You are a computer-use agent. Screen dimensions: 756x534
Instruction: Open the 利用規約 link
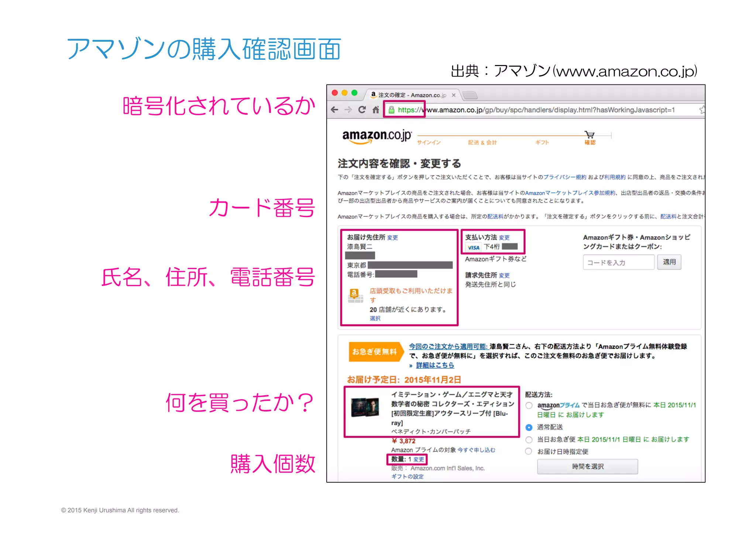(615, 177)
